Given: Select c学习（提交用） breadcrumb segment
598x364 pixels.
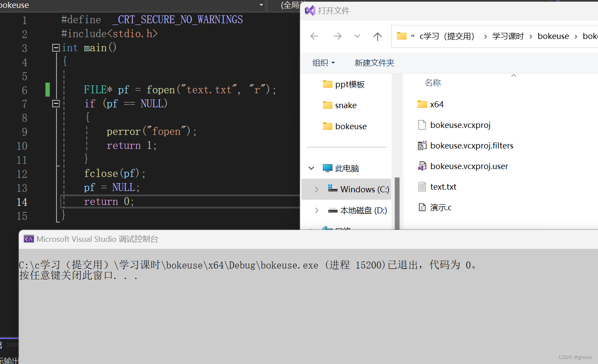Looking at the screenshot, I should [448, 36].
